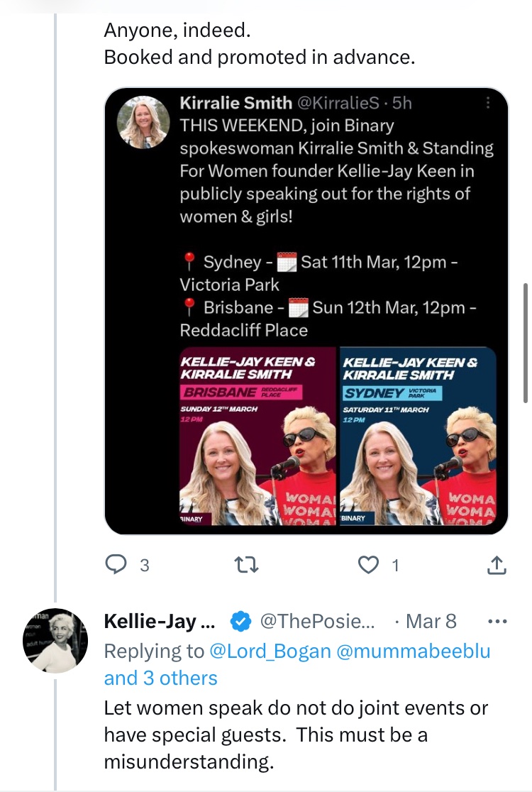Open the @mummabeeblu mention link

coord(413,651)
